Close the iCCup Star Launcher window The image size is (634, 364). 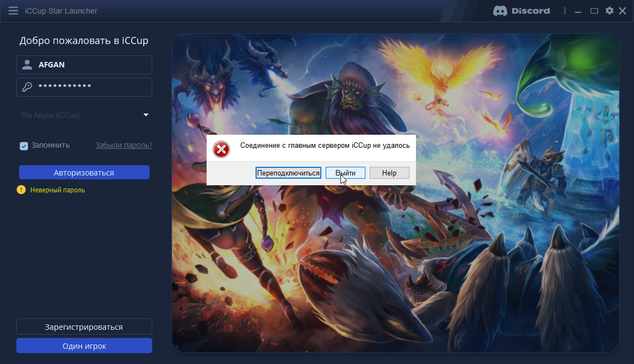(x=623, y=11)
